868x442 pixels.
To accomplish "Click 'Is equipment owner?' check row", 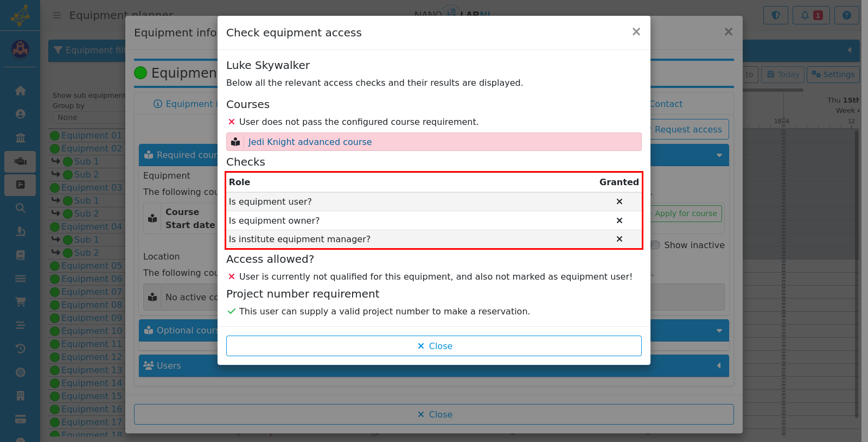I will point(434,220).
